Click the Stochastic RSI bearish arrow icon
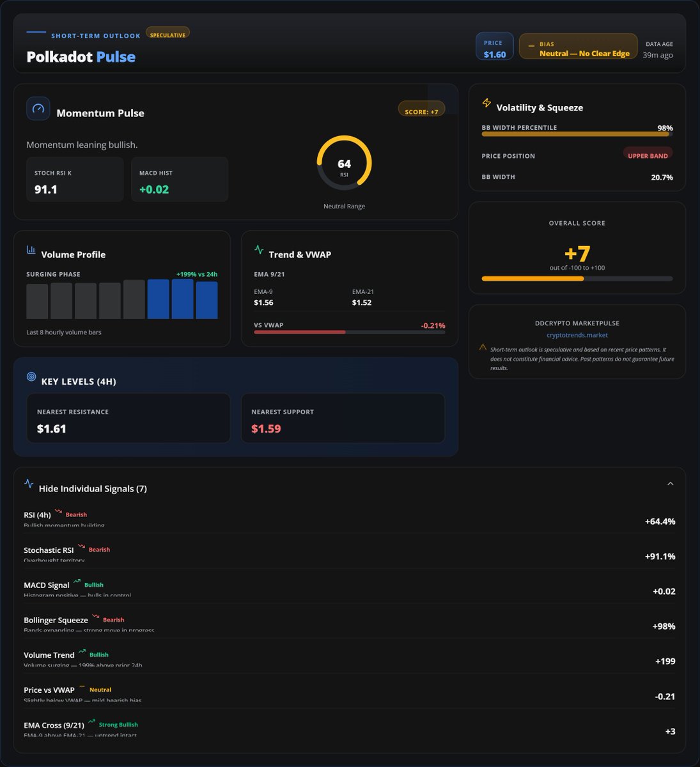 (x=81, y=547)
